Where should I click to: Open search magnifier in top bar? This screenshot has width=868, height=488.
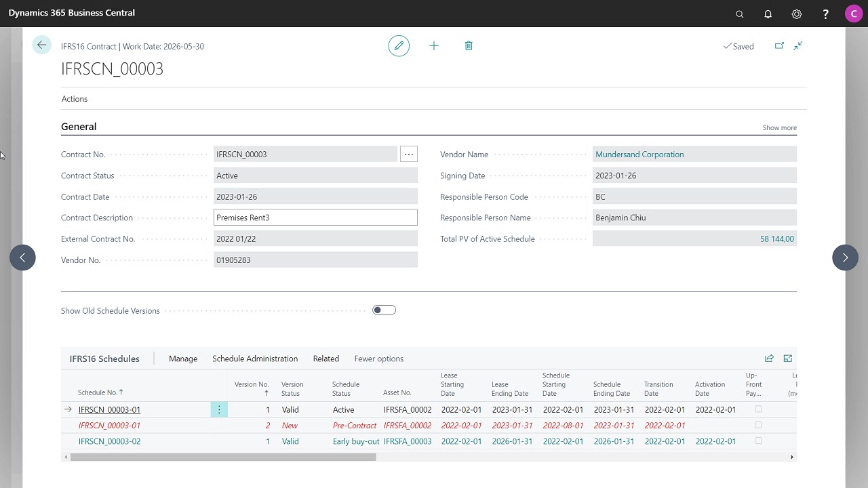(740, 14)
